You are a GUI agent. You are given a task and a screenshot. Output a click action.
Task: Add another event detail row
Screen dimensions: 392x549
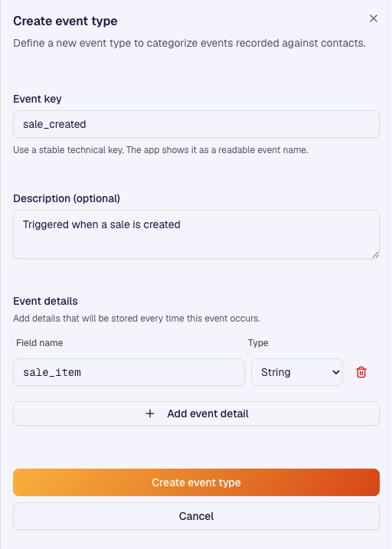coord(196,413)
